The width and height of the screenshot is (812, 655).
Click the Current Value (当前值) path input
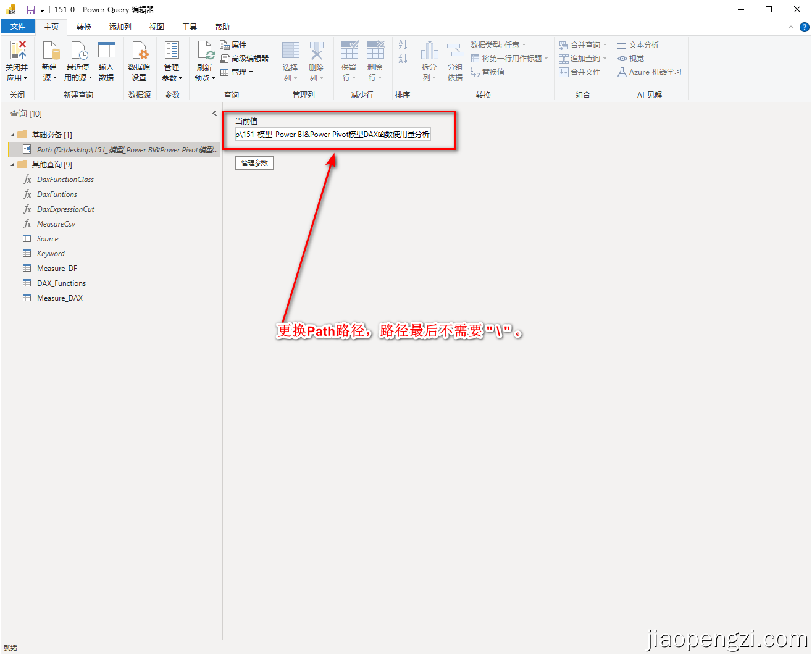pos(333,135)
